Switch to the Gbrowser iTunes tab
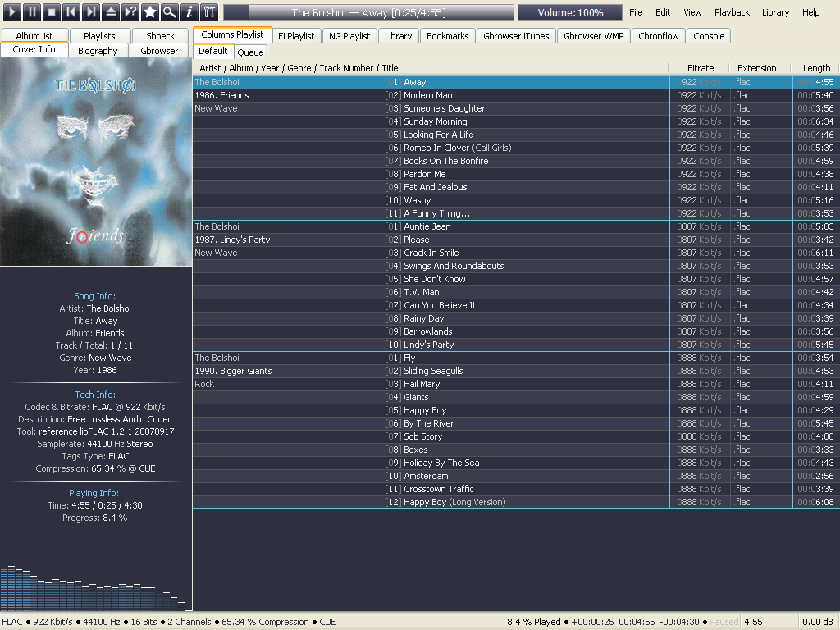 click(516, 36)
